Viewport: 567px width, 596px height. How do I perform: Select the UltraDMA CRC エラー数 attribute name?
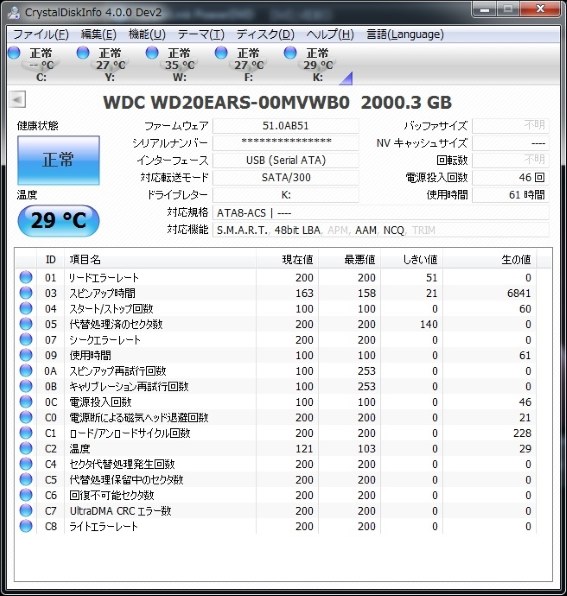pyautogui.click(x=120, y=511)
